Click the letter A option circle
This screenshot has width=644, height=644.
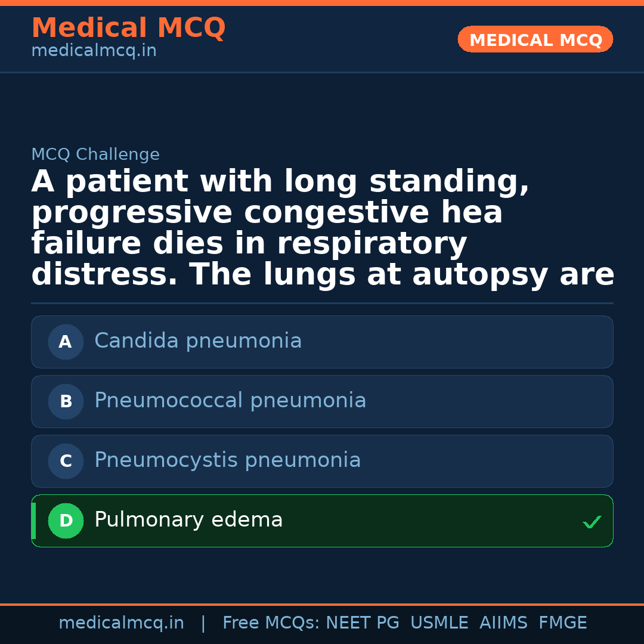click(66, 342)
